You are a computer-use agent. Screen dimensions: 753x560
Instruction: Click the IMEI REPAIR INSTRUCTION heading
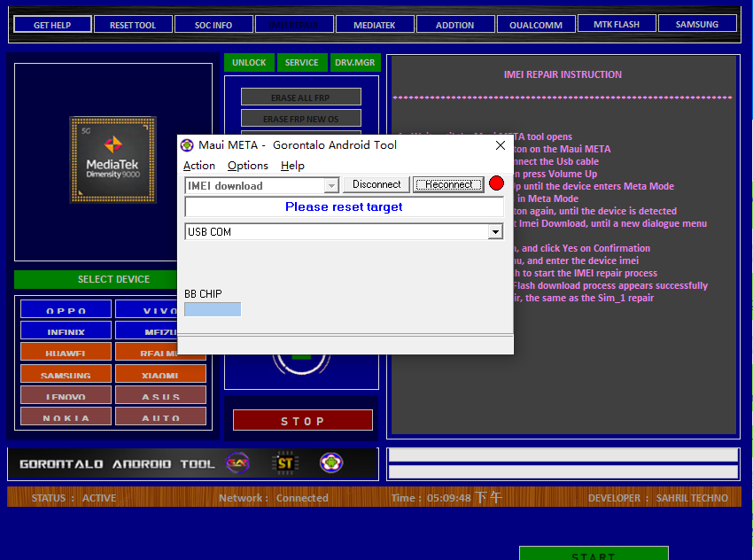[x=563, y=74]
